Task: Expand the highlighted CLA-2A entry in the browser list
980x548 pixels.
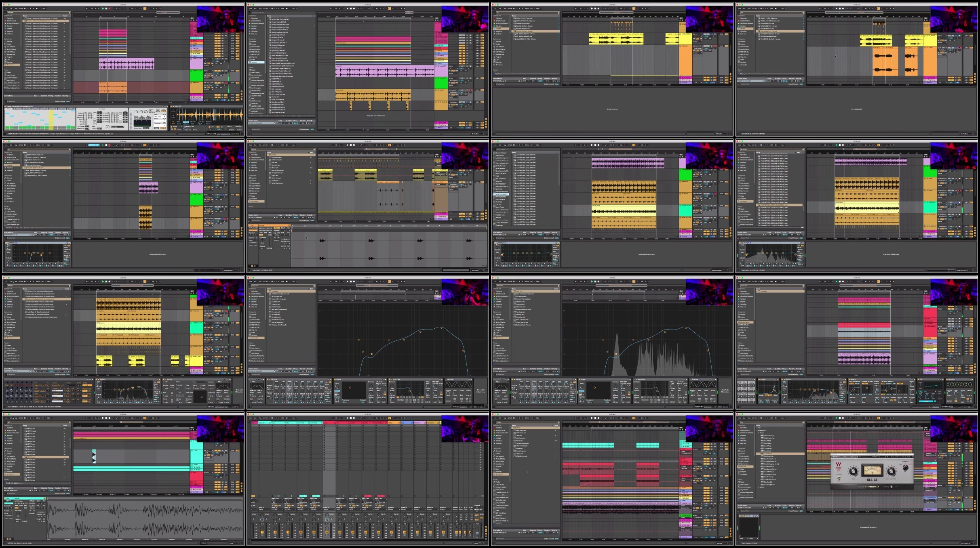Action: pos(760,454)
